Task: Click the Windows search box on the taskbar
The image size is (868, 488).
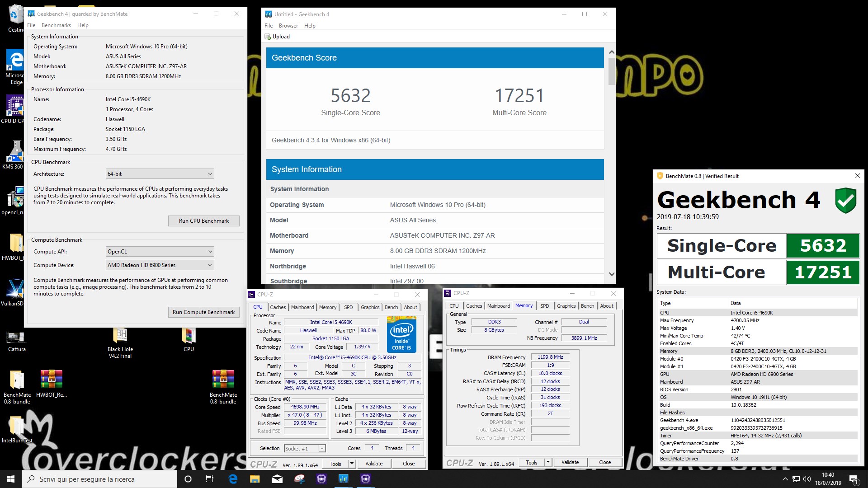Action: click(99, 479)
